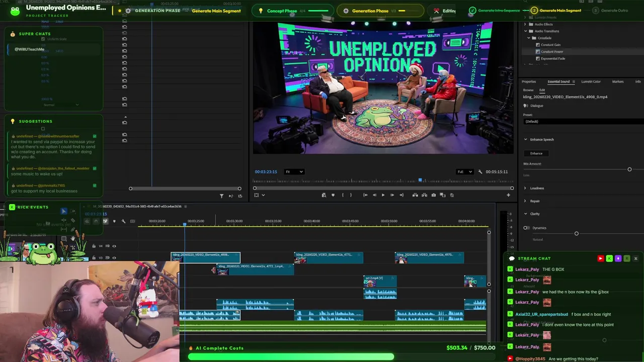This screenshot has width=644, height=362.
Task: Collapse the Crossfade folder
Action: (529, 38)
